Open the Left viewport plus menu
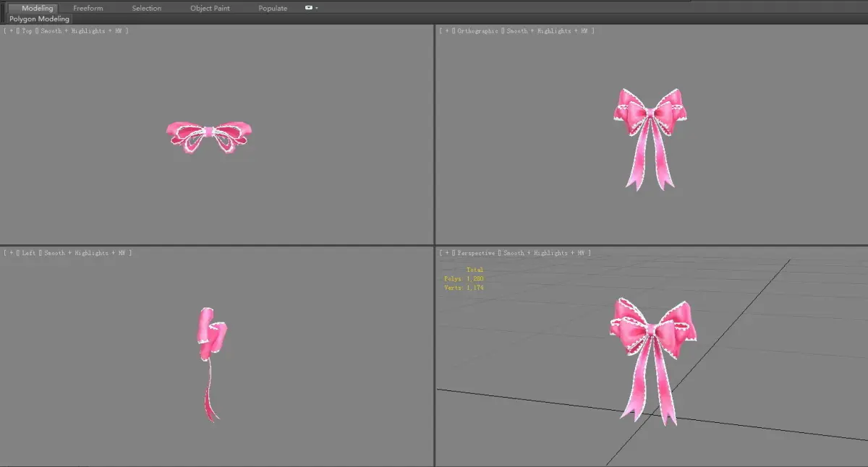868x467 pixels. [x=11, y=253]
